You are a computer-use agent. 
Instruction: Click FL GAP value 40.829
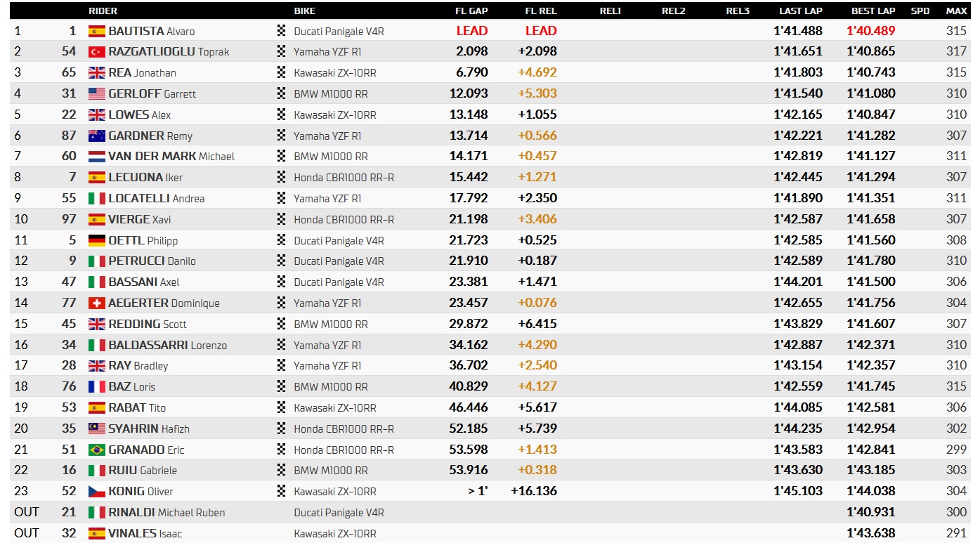[469, 386]
